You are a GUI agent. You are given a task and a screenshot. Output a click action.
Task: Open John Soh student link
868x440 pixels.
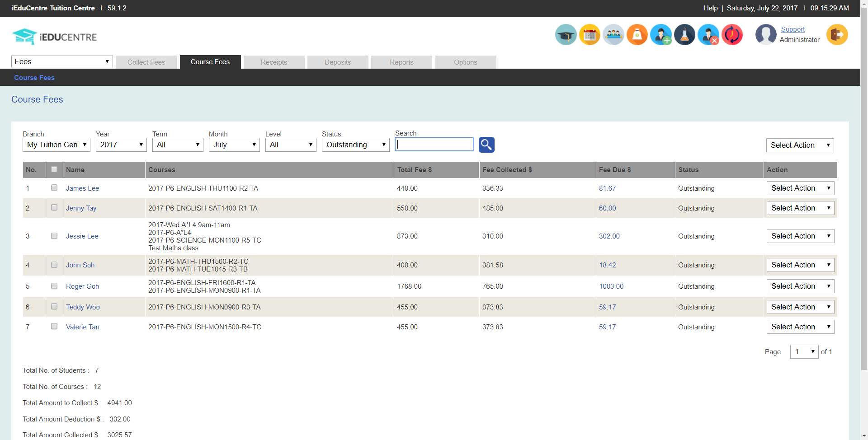(80, 265)
